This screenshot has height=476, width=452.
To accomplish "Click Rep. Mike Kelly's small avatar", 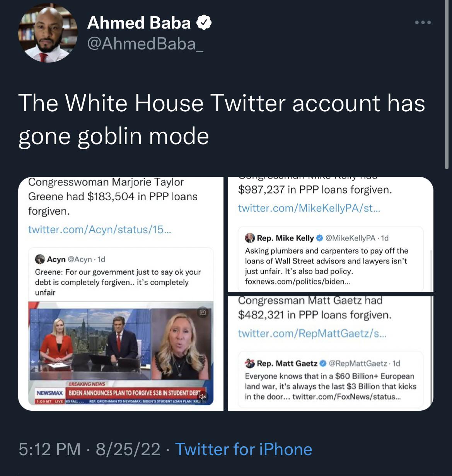I will 250,238.
